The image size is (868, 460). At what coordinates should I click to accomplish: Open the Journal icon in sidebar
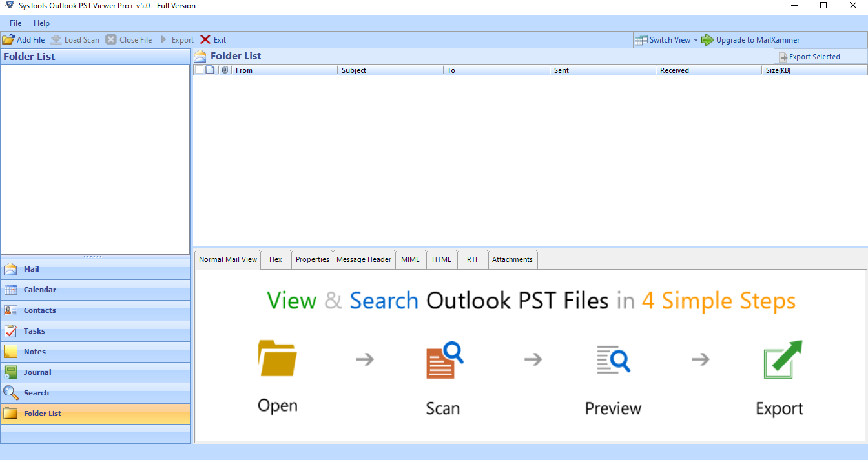click(x=10, y=372)
